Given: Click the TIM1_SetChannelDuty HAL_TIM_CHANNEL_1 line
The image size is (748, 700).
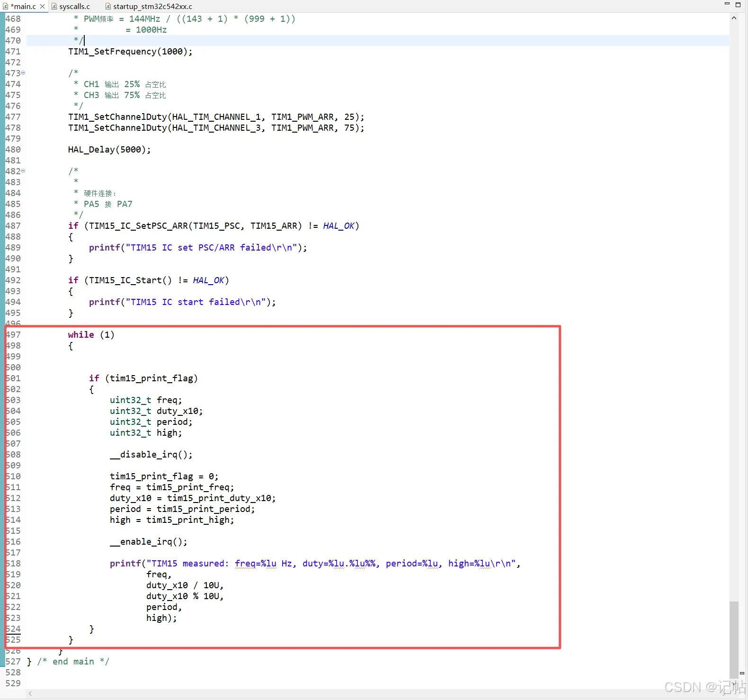Looking at the screenshot, I should coord(216,117).
